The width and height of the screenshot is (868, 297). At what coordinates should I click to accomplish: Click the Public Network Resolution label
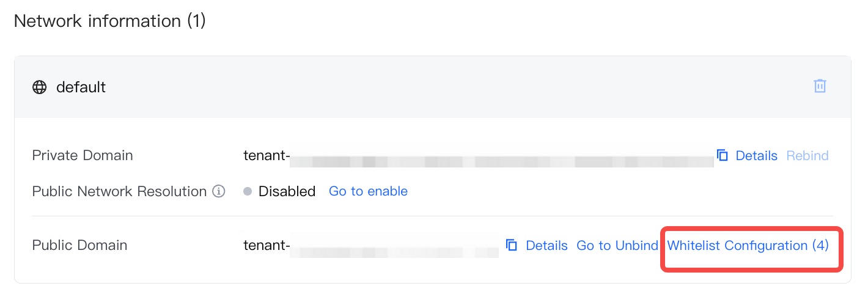pyautogui.click(x=119, y=192)
